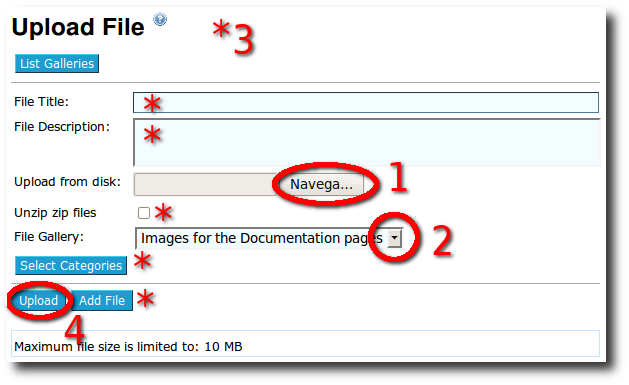Click the Upload File heading

78,27
